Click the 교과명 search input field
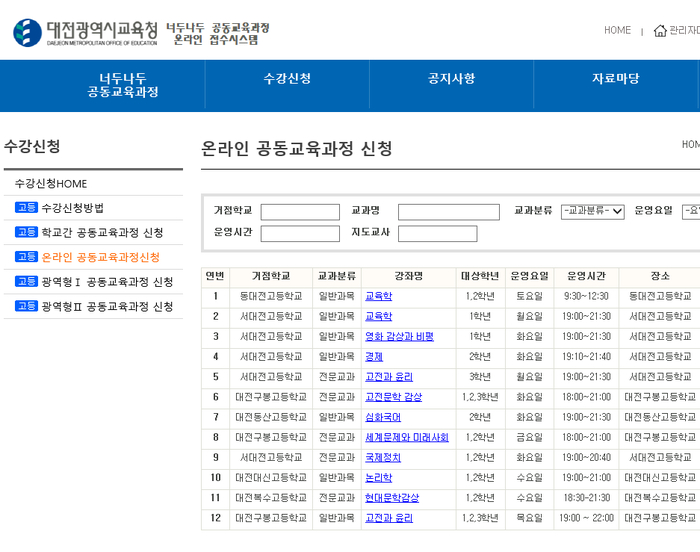Screen dimensions: 700x552 tap(448, 212)
